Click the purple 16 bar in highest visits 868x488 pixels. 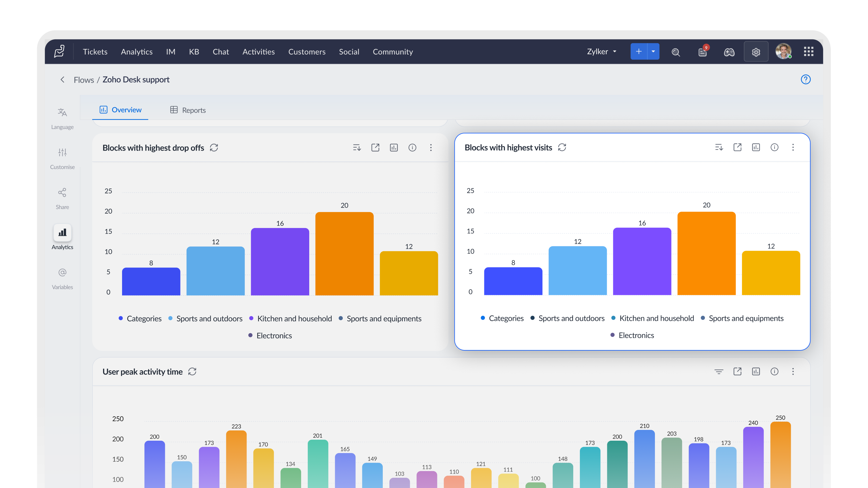pos(642,261)
